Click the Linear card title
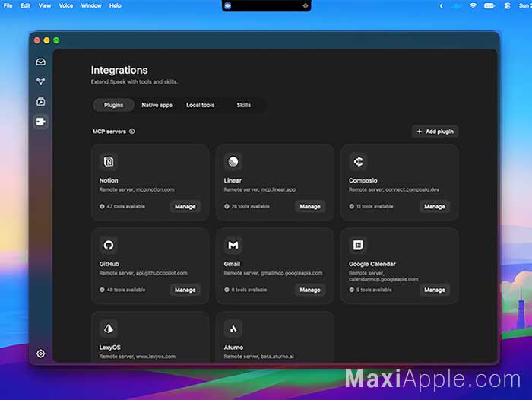532x400 pixels. coord(233,180)
